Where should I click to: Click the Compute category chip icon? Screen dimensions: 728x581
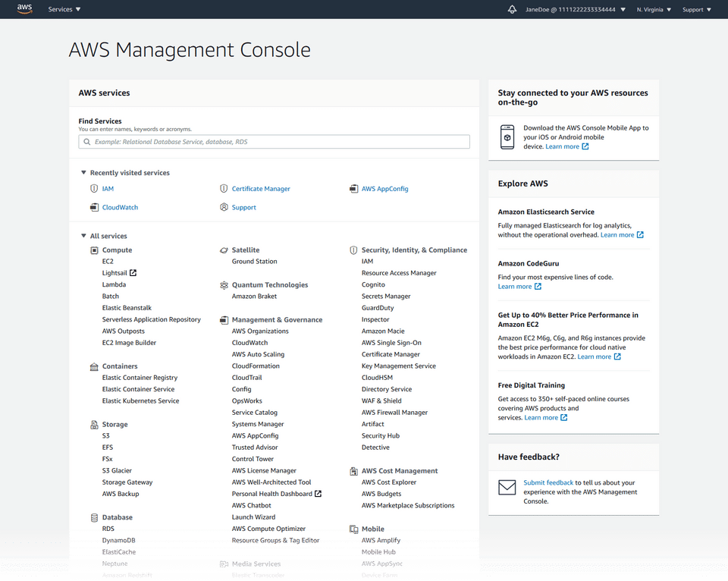point(94,250)
